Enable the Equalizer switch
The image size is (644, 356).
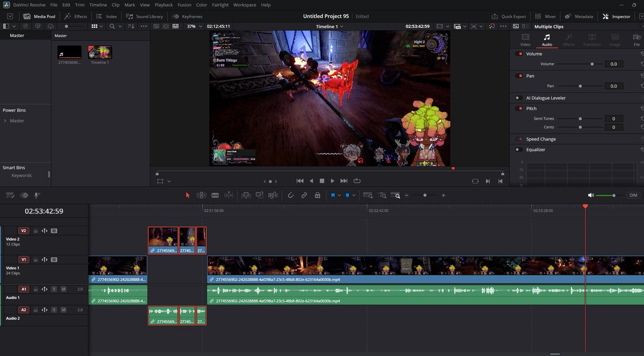click(x=519, y=150)
